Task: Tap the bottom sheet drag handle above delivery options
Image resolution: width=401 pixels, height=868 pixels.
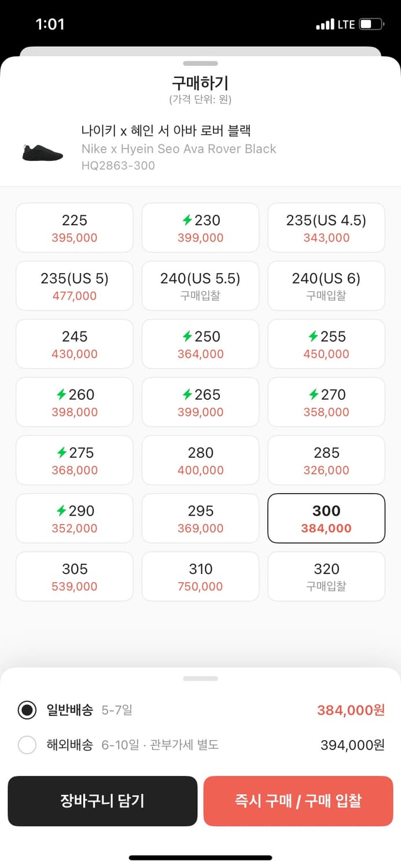Action: point(200,677)
